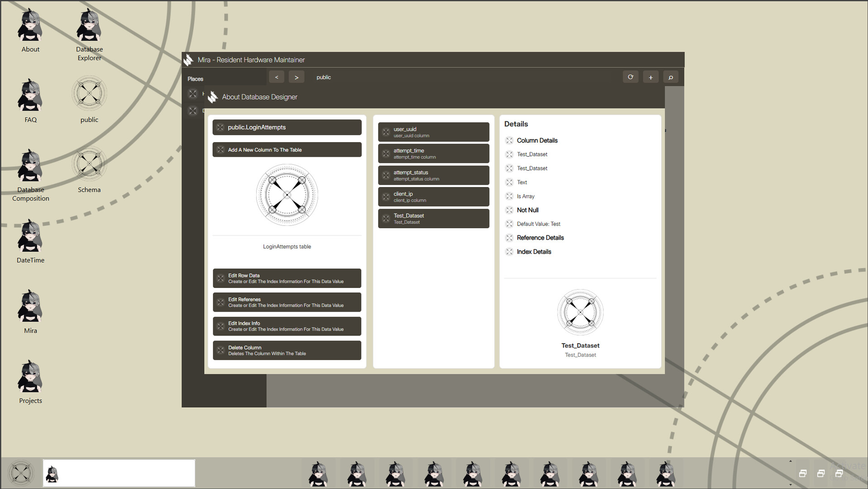Toggle the Default Value: Test option
868x489 pixels.
[538, 224]
